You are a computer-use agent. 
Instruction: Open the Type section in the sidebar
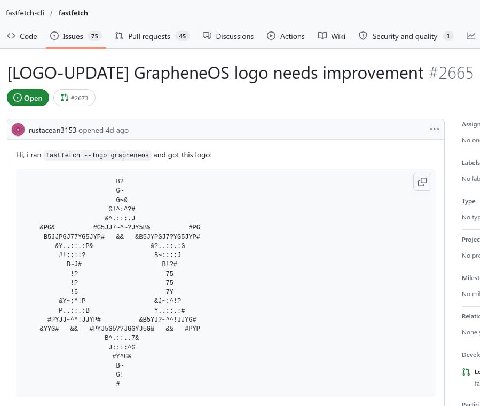[468, 201]
